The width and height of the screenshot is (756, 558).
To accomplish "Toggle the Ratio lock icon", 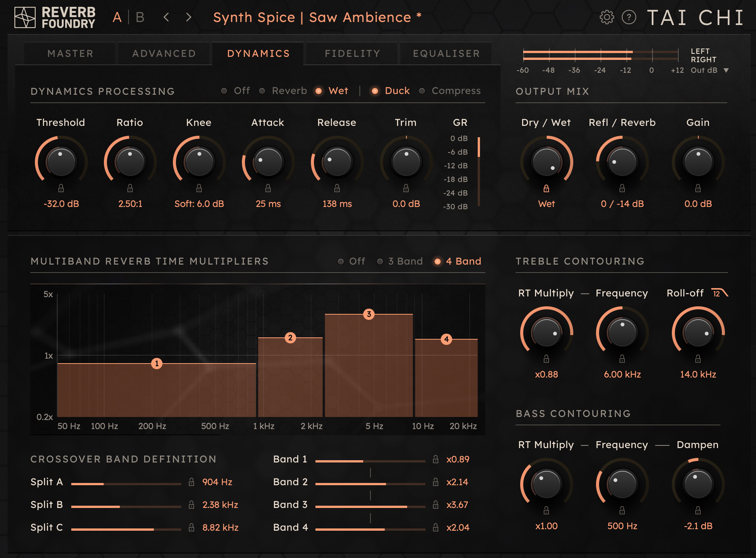I will pos(130,188).
